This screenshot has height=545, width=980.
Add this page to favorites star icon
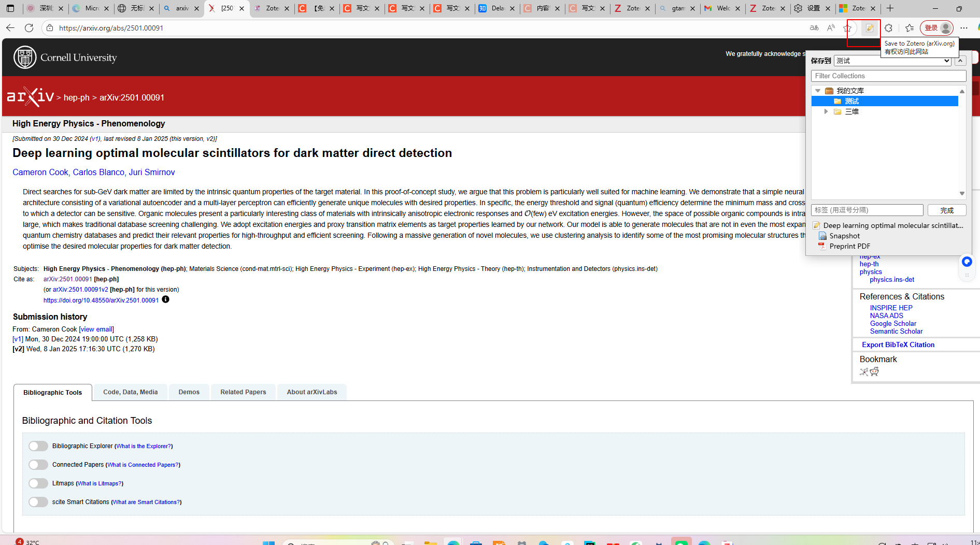848,28
